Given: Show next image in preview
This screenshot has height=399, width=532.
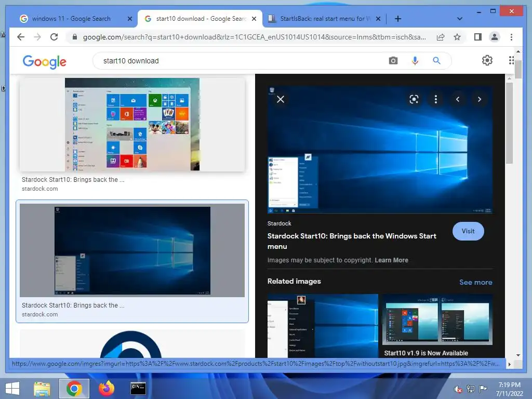Looking at the screenshot, I should (x=480, y=99).
